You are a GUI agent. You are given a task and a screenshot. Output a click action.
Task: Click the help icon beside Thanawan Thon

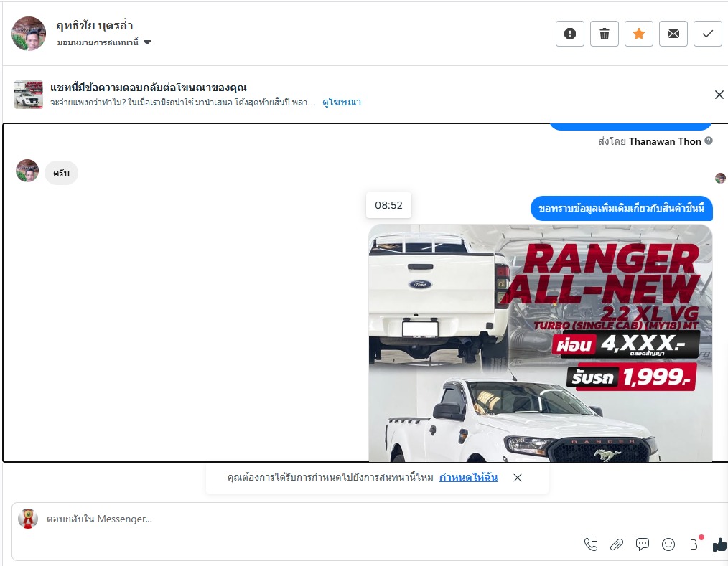coord(709,141)
